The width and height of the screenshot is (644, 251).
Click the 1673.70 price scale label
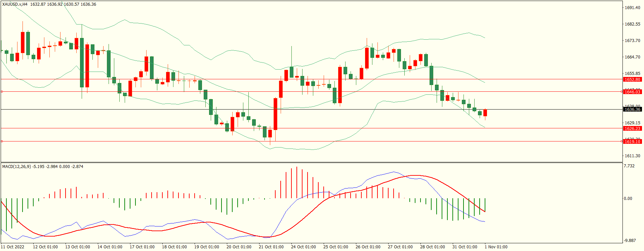tap(632, 41)
